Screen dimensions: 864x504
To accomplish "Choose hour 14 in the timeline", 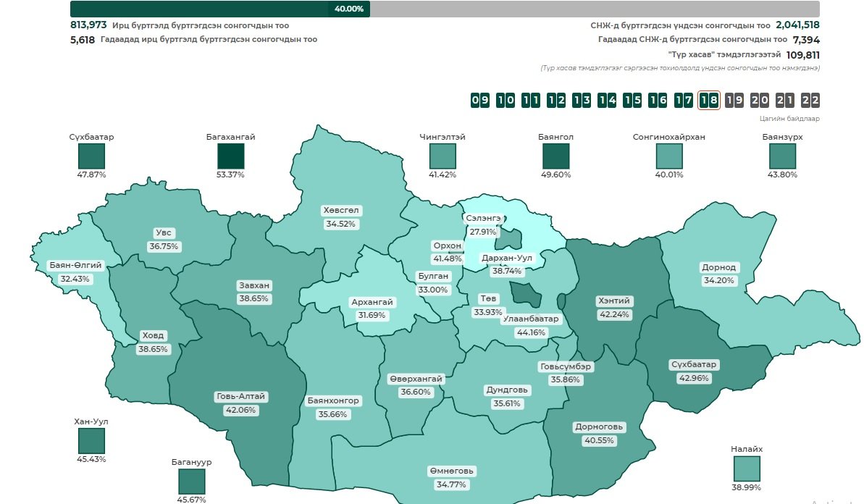I will pyautogui.click(x=607, y=101).
